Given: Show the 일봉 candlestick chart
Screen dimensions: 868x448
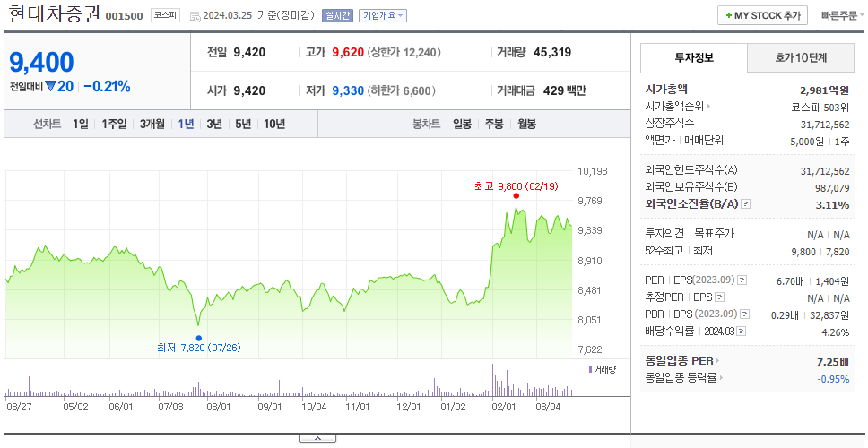Looking at the screenshot, I should 462,124.
